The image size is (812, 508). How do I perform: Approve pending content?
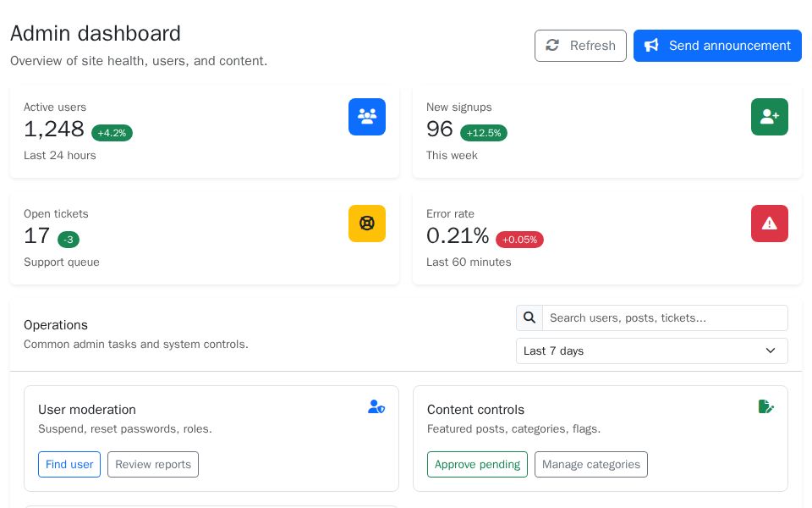[x=477, y=465]
